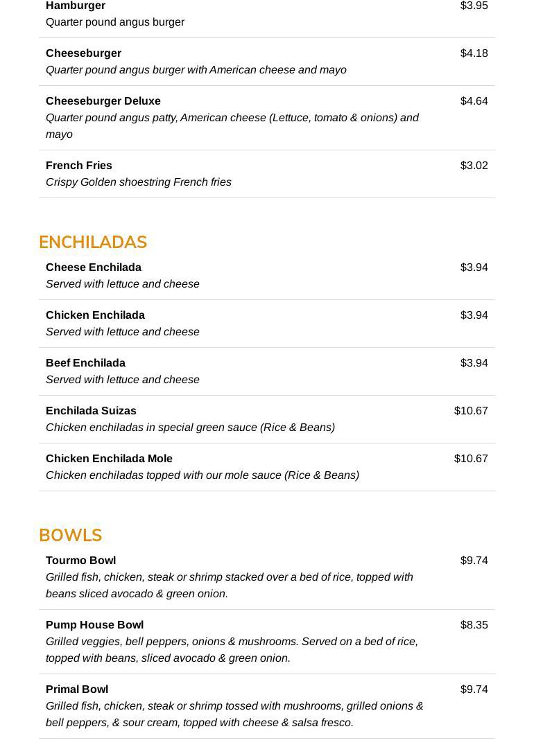Click the Enchilada Suizas $10.67 price

[471, 411]
